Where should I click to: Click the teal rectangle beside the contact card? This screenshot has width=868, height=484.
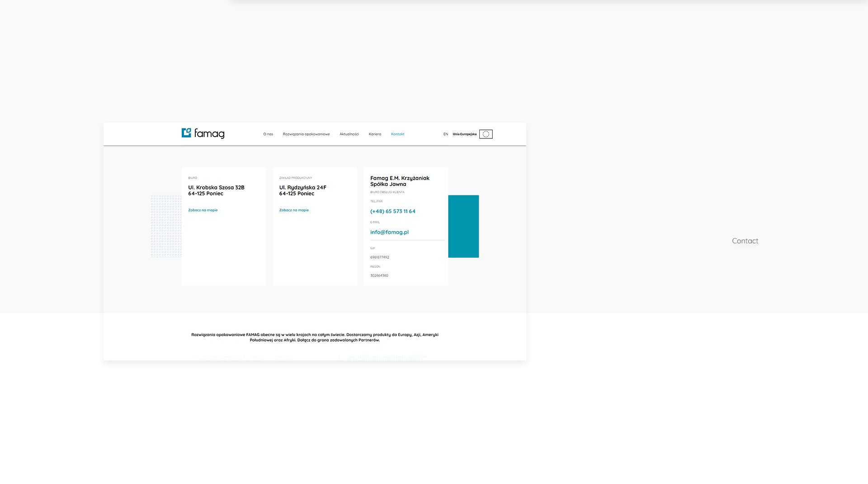463,226
